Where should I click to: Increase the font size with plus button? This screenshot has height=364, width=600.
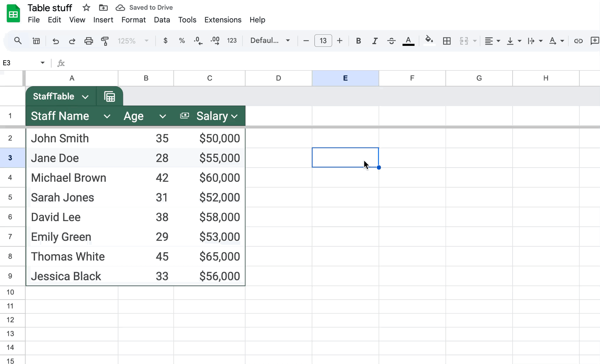(340, 41)
